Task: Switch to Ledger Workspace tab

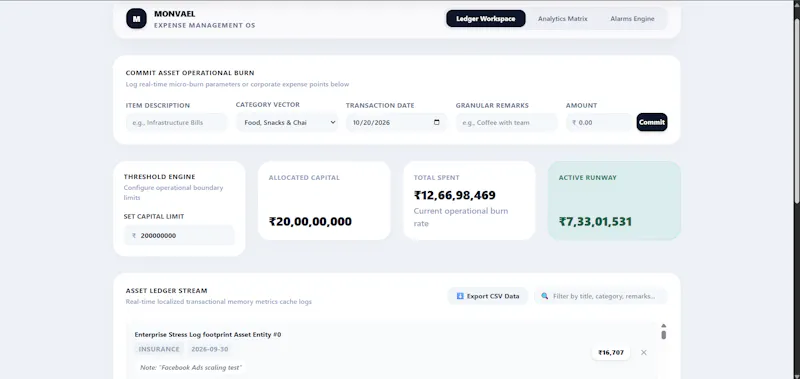Action: coord(485,19)
